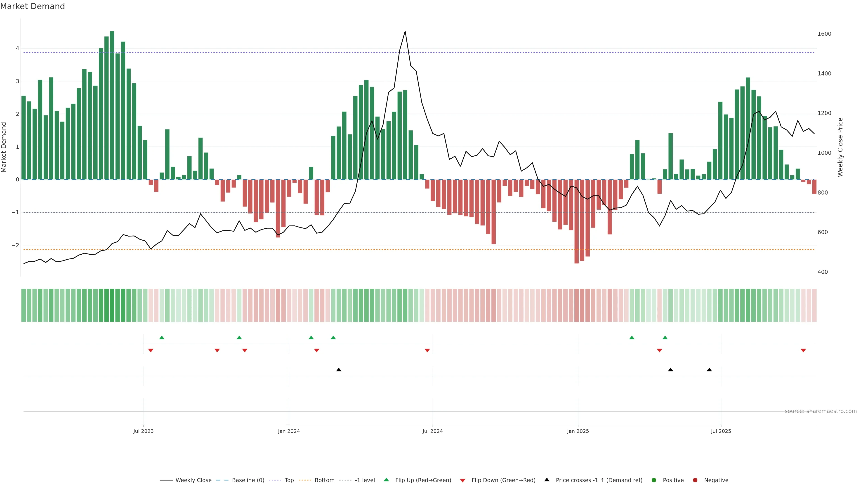868x488 pixels.
Task: Click red Flip Down triangle in legend
Action: pos(463,481)
